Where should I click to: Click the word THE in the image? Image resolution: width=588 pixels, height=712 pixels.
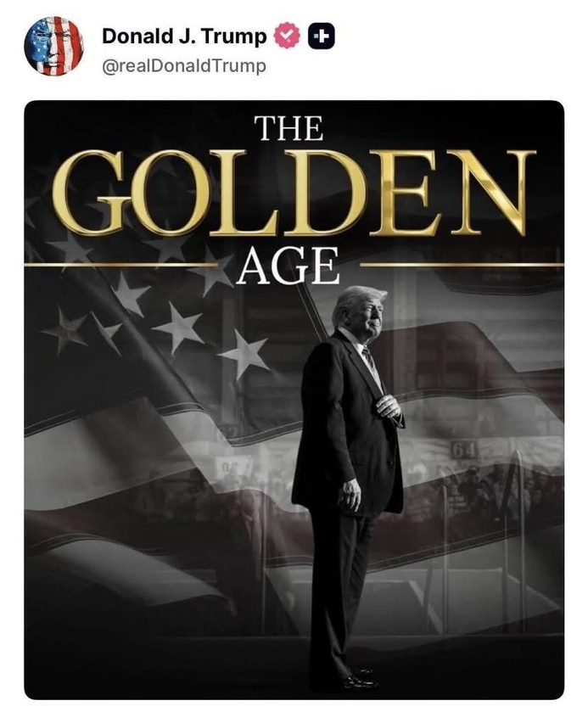[289, 128]
